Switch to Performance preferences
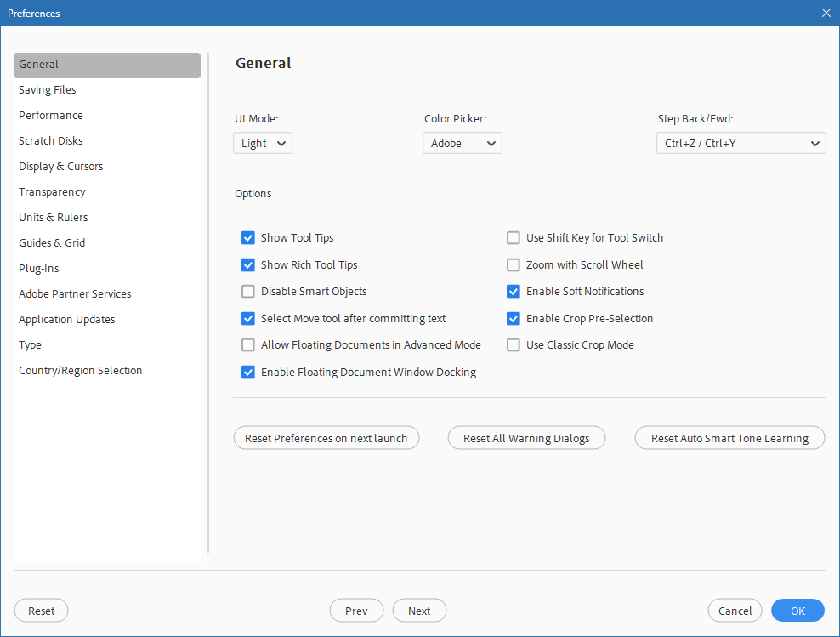This screenshot has width=840, height=637. coord(107,115)
